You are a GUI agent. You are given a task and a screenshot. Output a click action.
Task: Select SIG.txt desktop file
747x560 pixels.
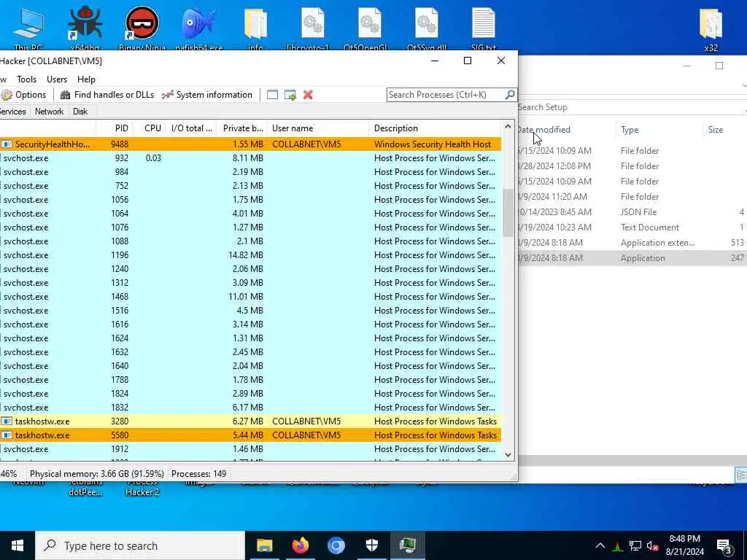pyautogui.click(x=484, y=28)
